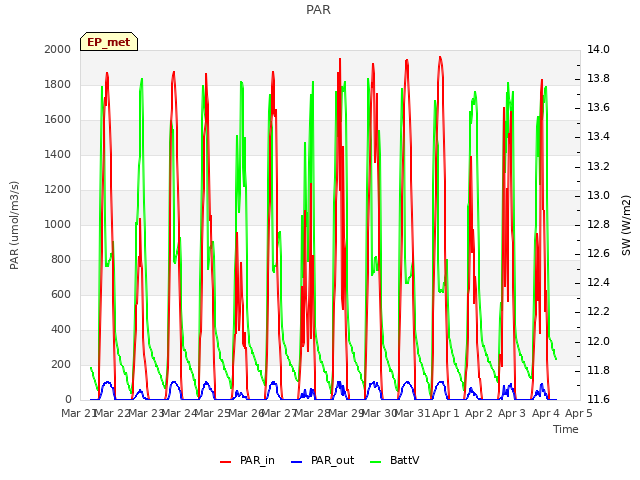This screenshot has height=480, width=640.
Task: Click the 400 left axis tick label
Action: 61,329
